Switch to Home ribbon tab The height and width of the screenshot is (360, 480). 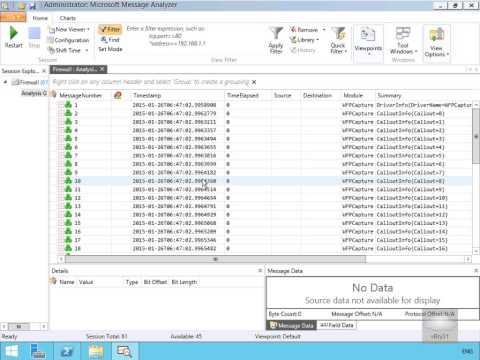point(40,18)
